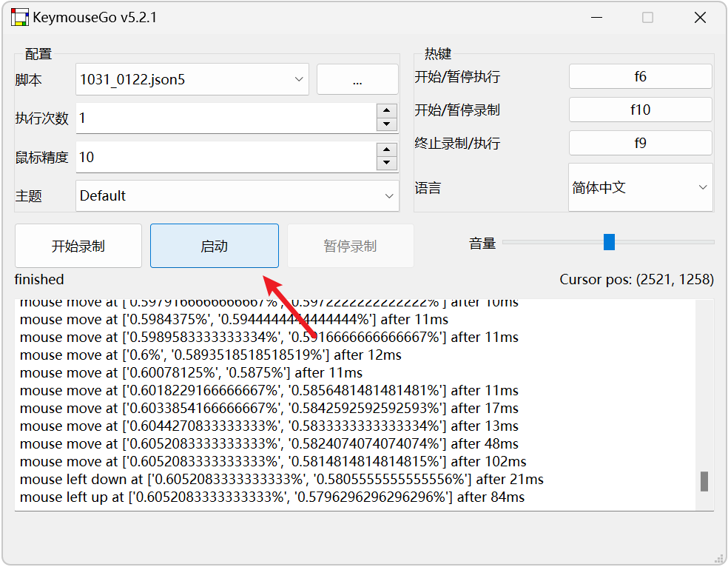This screenshot has width=728, height=567.
Task: Click the 音量 volume slider handle
Action: pos(609,242)
